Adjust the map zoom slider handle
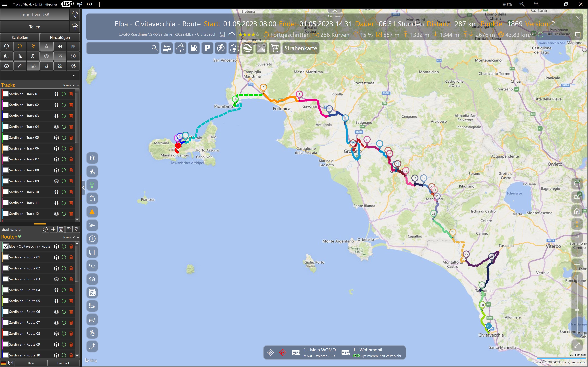 (x=577, y=310)
